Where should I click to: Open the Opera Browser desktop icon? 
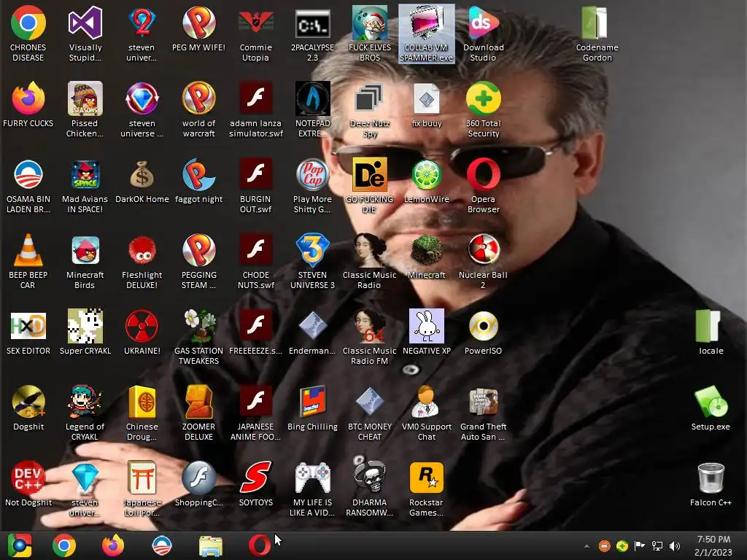pyautogui.click(x=484, y=174)
